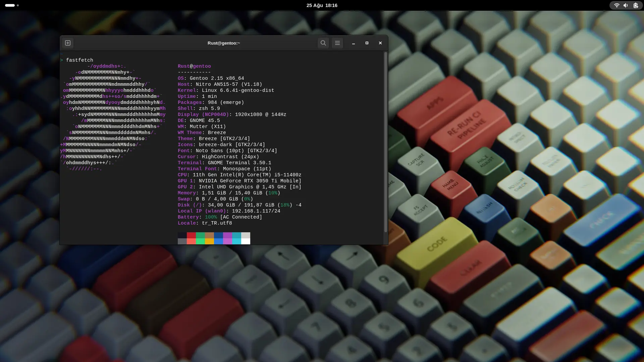Click the "Local IP (wlan0)" line
The width and height of the screenshot is (644, 362).
[x=229, y=211]
